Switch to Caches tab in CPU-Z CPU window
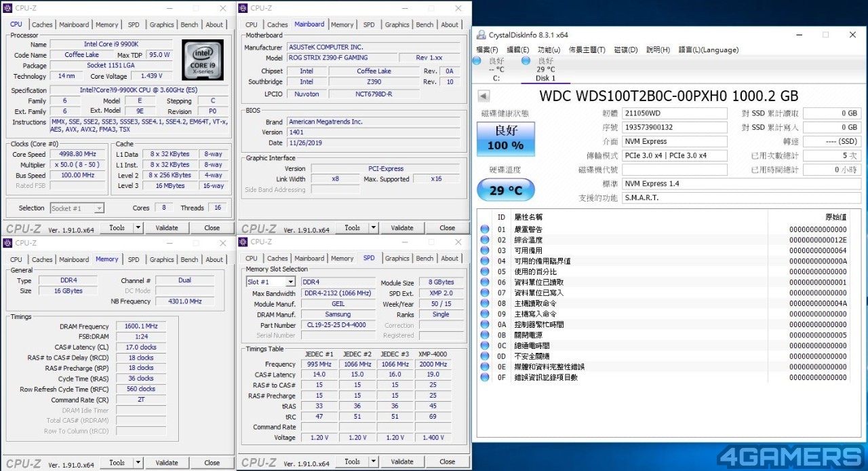The width and height of the screenshot is (868, 471). [42, 24]
